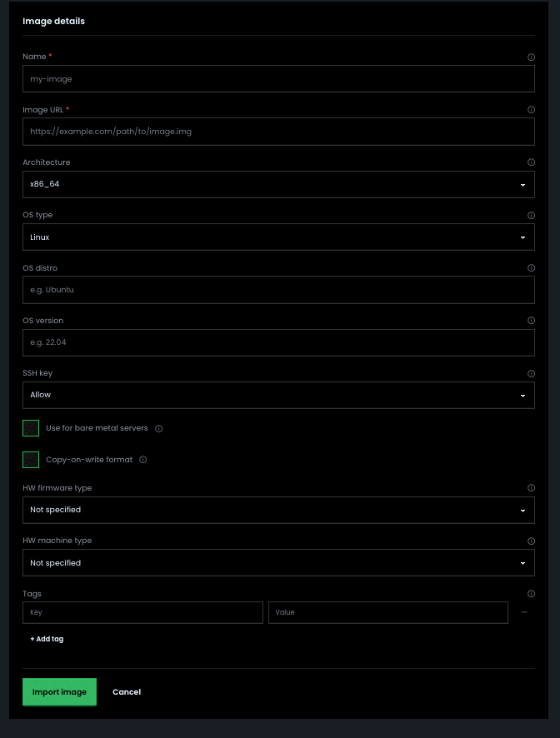Open the OS type dropdown showing Linux

pos(278,237)
